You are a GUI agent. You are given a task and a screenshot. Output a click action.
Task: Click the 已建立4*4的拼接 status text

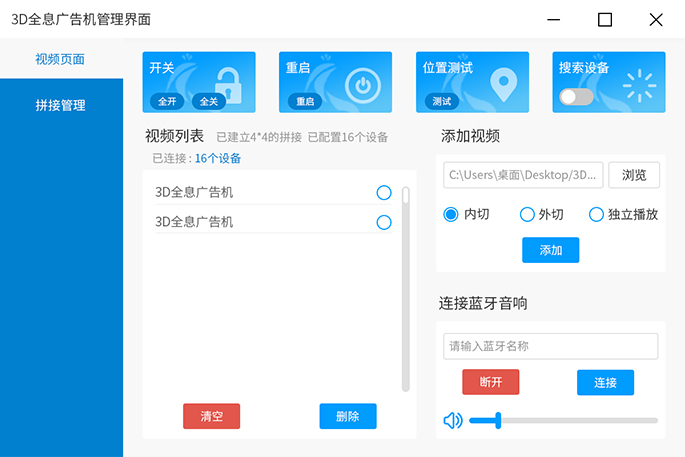pos(259,137)
